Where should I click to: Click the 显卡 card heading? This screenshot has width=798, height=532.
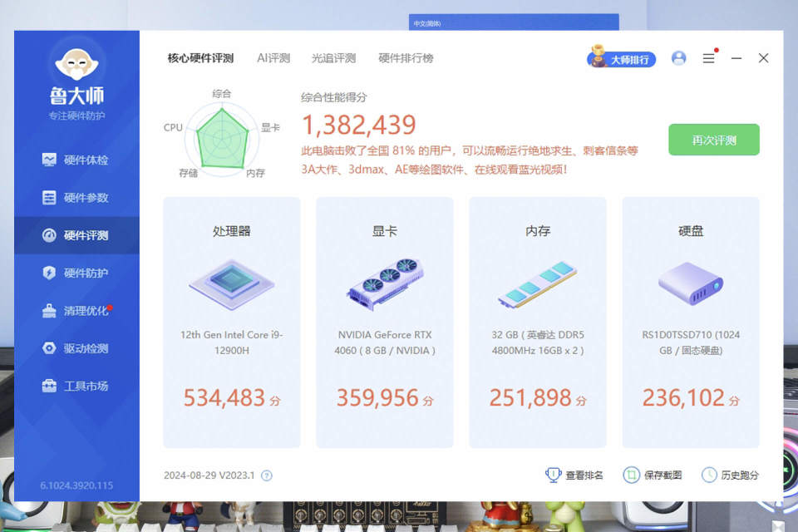point(385,231)
